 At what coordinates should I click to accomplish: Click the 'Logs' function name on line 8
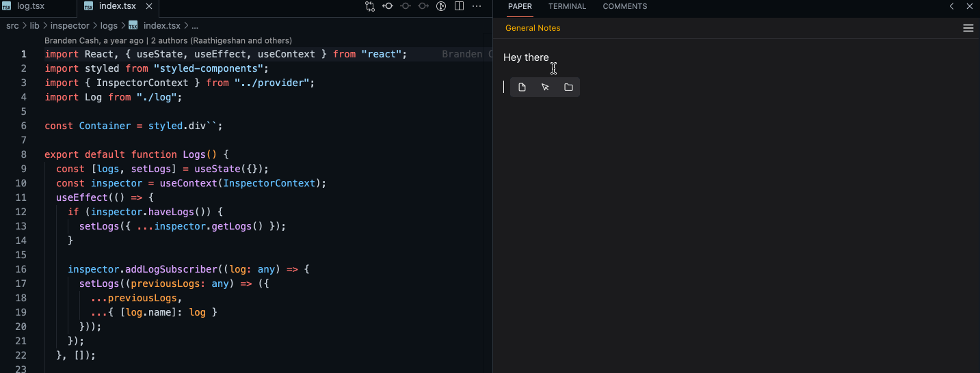pyautogui.click(x=194, y=154)
